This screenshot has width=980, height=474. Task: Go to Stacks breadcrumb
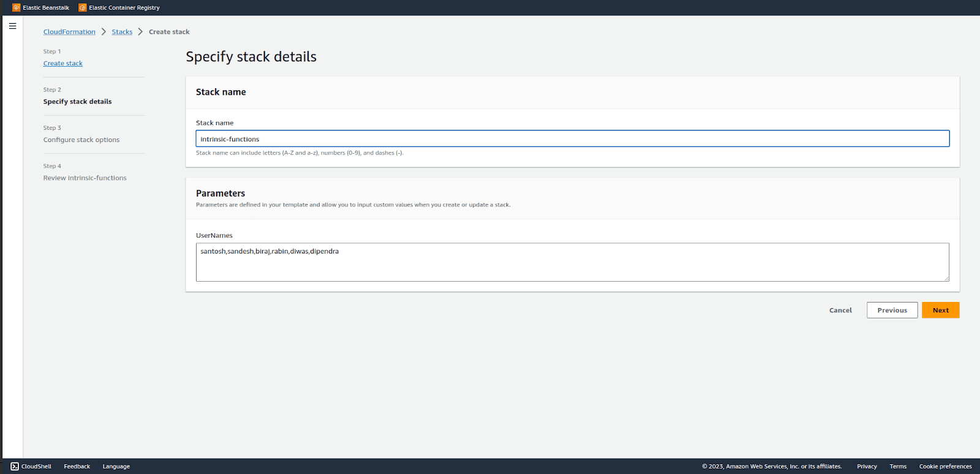pyautogui.click(x=122, y=32)
